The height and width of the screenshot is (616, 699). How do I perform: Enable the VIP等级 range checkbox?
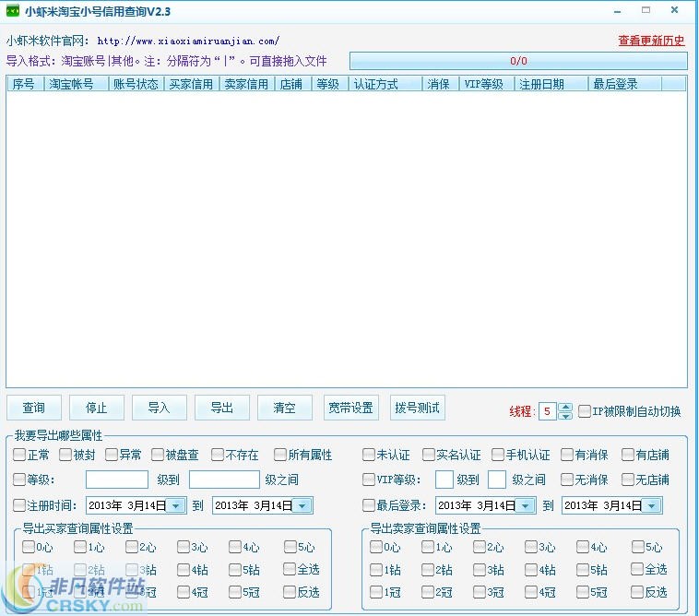pyautogui.click(x=369, y=480)
